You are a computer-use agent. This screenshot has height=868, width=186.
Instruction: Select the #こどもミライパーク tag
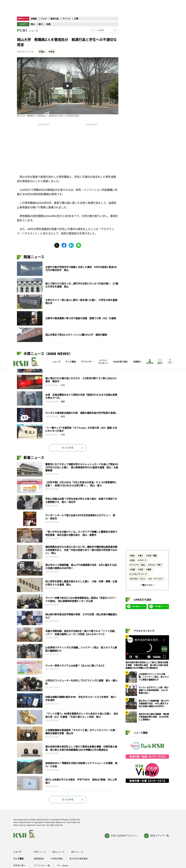tap(138, 574)
